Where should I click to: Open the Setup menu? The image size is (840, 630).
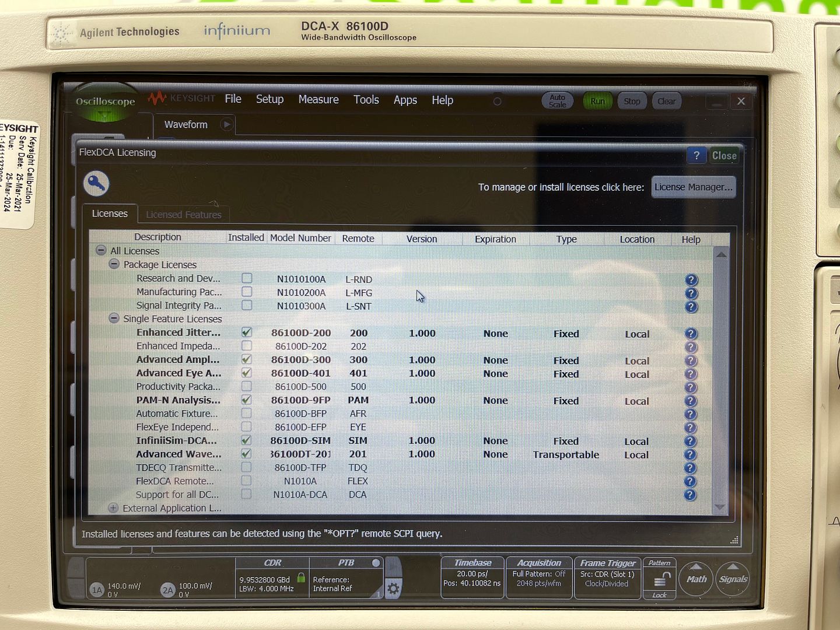[269, 99]
